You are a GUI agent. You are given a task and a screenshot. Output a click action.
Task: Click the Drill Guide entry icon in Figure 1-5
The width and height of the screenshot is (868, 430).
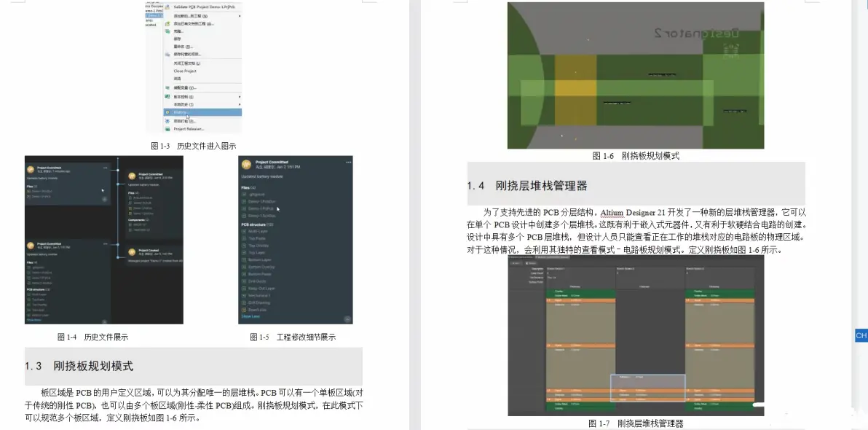(x=243, y=281)
